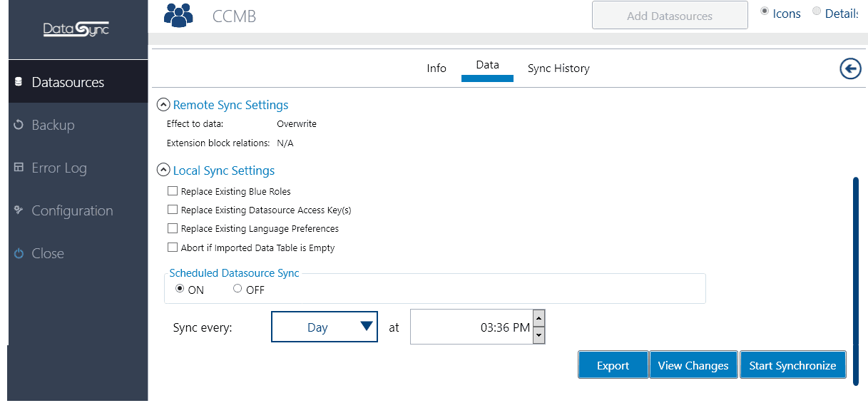The height and width of the screenshot is (408, 868).
Task: Select ON for scheduled sync
Action: click(180, 289)
